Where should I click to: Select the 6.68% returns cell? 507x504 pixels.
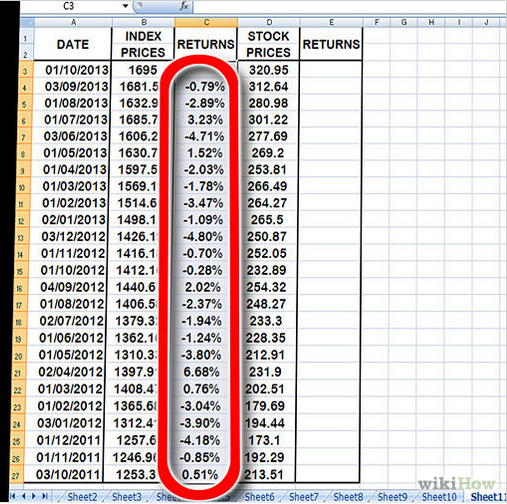pyautogui.click(x=201, y=372)
